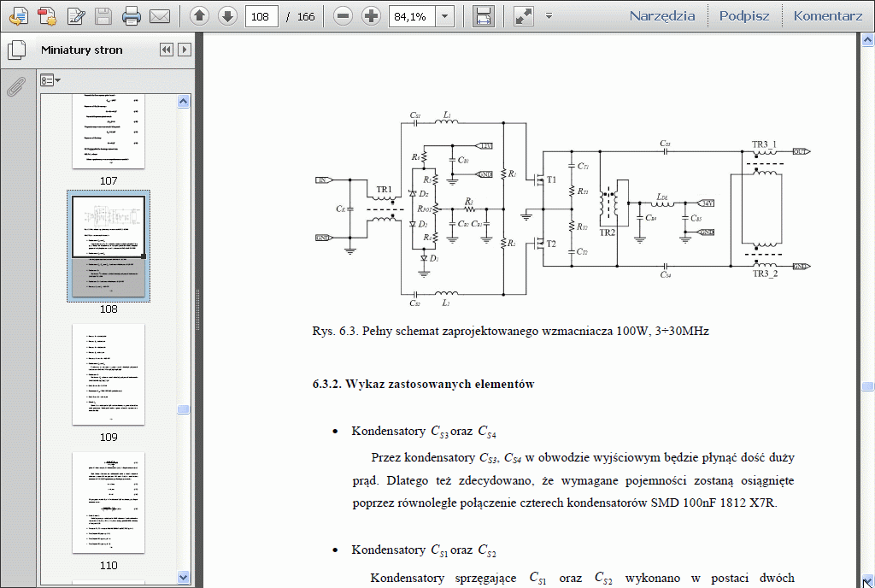This screenshot has width=875, height=588.
Task: Zoom out with the minus button
Action: pyautogui.click(x=343, y=15)
